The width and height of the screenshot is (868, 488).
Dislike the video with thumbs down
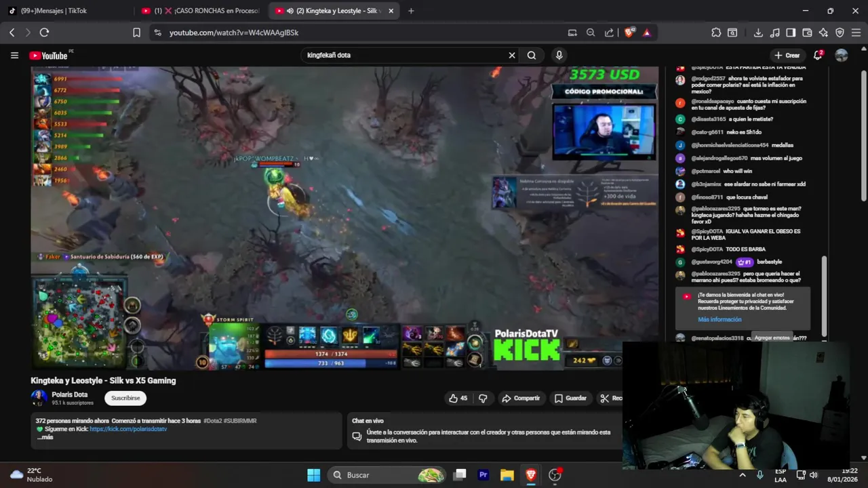tap(483, 398)
